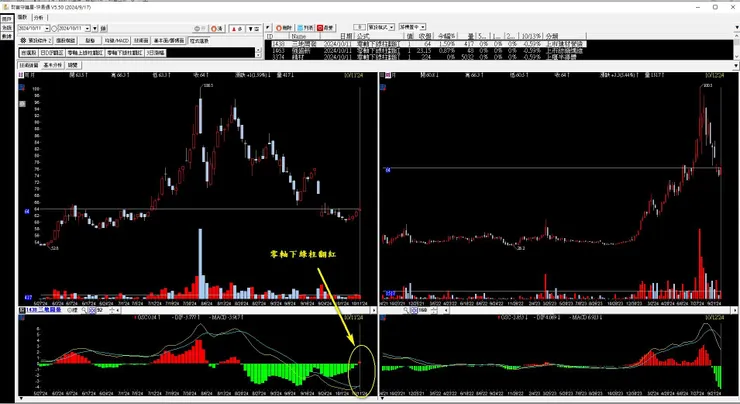Open the start date 2024/10/11 dropdown
This screenshot has height=404, width=740.
(47, 28)
